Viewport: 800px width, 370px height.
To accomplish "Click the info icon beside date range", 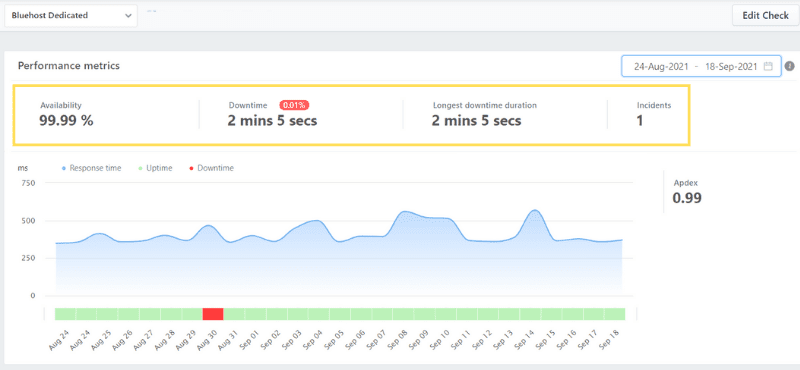I will pos(790,66).
